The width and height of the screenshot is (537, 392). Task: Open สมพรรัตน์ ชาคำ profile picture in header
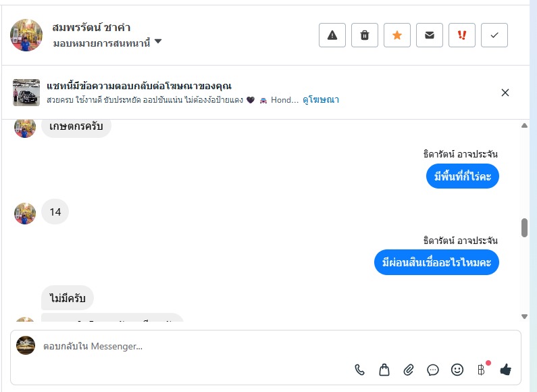click(26, 35)
